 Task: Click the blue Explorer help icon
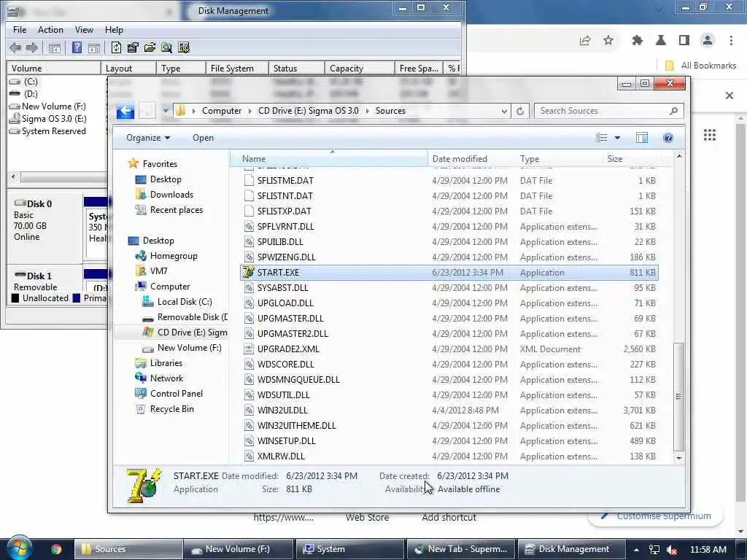(x=668, y=138)
